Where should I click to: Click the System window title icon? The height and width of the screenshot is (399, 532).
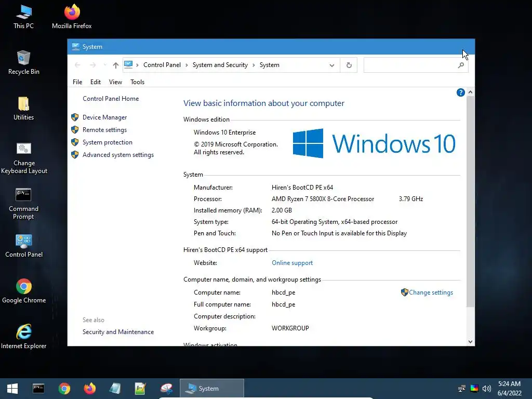pos(76,46)
